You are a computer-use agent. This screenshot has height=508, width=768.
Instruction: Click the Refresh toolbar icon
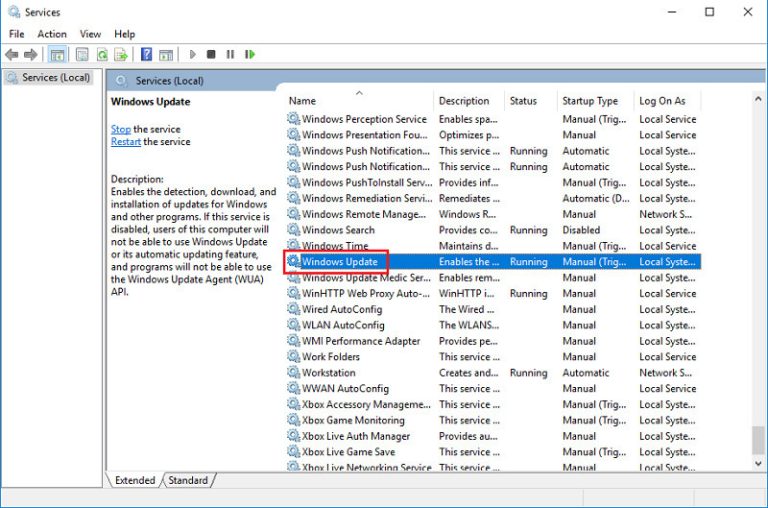point(102,54)
